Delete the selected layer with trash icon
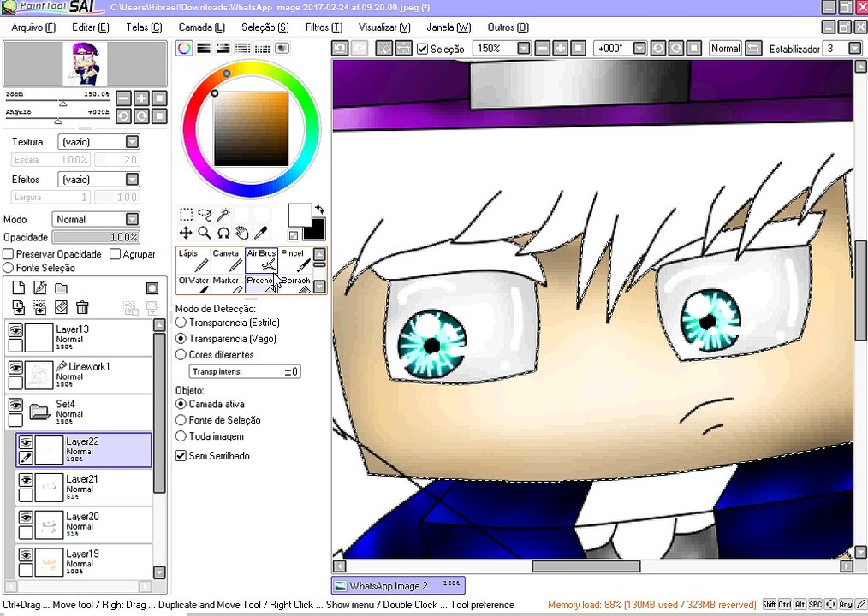 point(82,307)
